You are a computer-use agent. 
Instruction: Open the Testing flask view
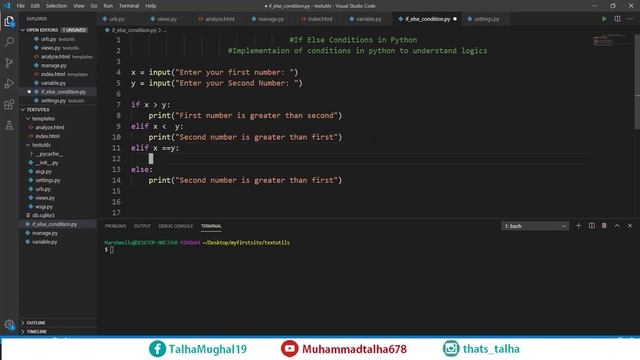pos(9,125)
